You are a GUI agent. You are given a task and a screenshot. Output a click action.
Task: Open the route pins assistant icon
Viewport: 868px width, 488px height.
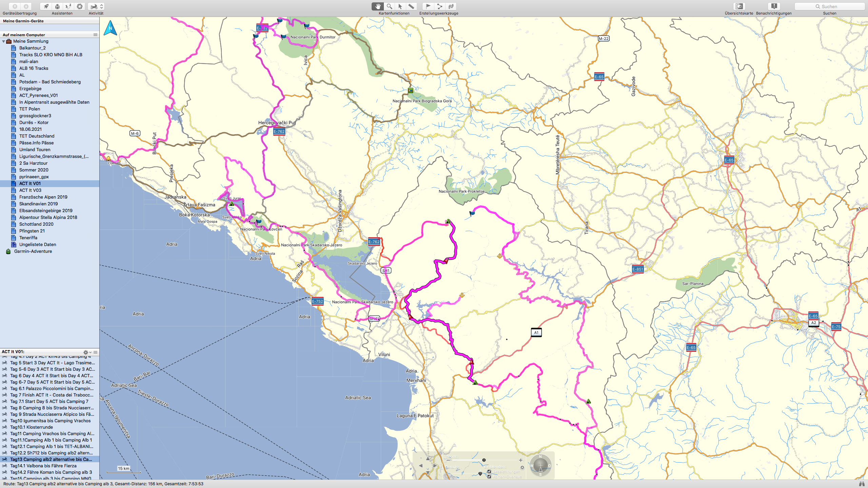click(x=68, y=6)
